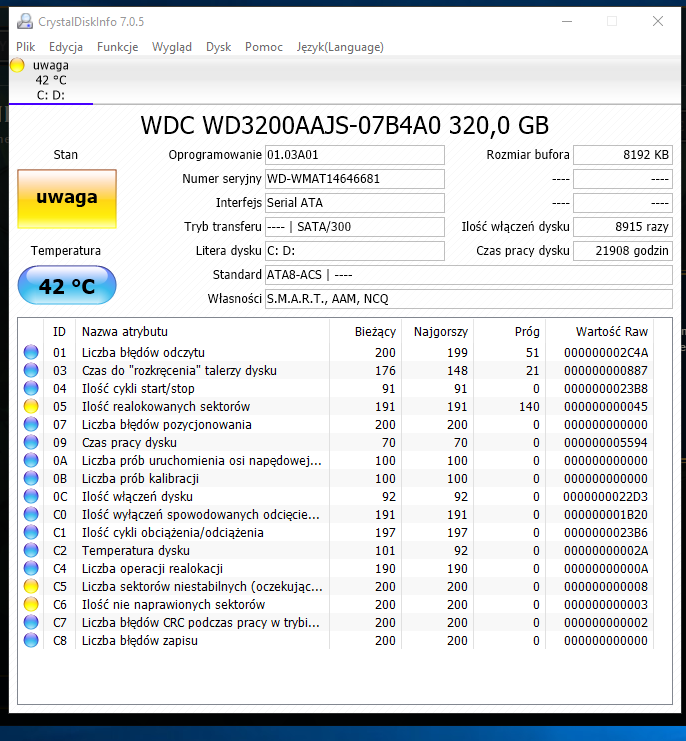The height and width of the screenshot is (741, 686).
Task: Click the blue status icon for attribute C2
Action: [31, 550]
